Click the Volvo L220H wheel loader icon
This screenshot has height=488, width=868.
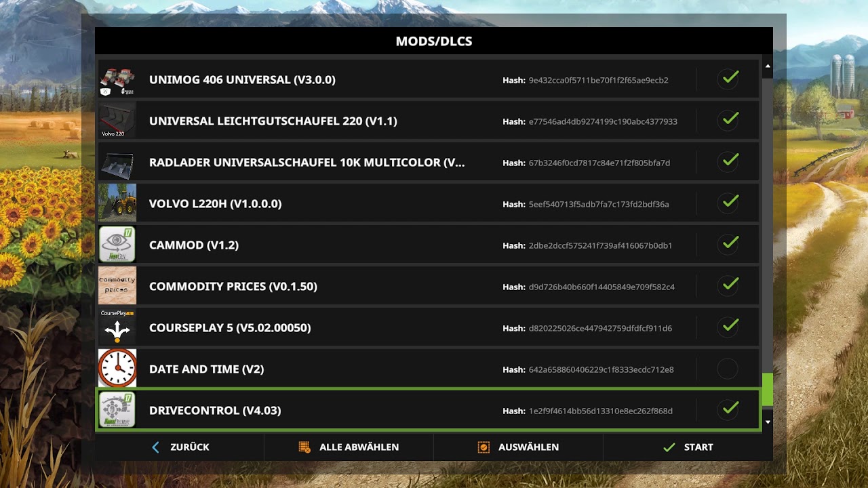pyautogui.click(x=117, y=203)
